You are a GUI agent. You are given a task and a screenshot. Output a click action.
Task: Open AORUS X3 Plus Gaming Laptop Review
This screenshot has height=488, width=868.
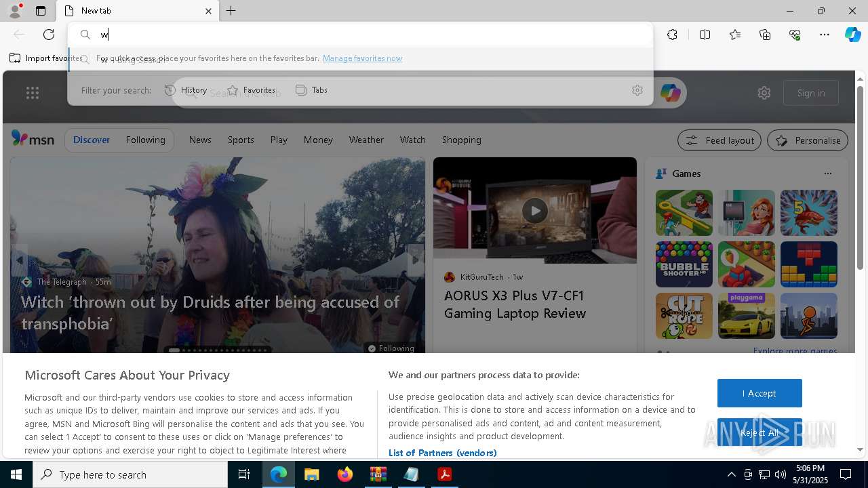click(515, 304)
